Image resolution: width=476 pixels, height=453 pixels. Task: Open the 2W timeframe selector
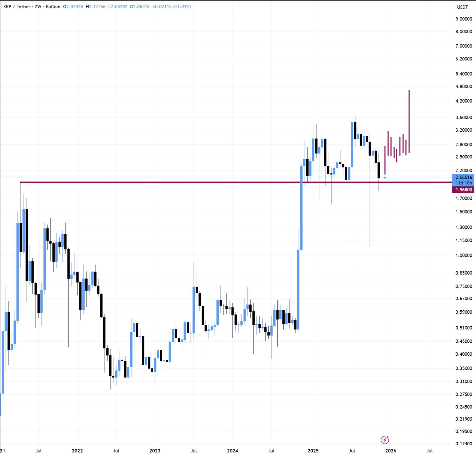click(38, 7)
